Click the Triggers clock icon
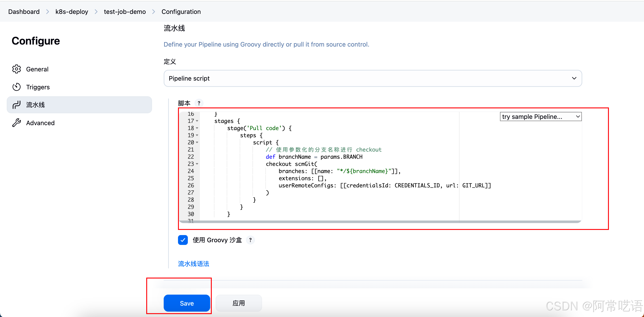This screenshot has width=644, height=317. 17,87
